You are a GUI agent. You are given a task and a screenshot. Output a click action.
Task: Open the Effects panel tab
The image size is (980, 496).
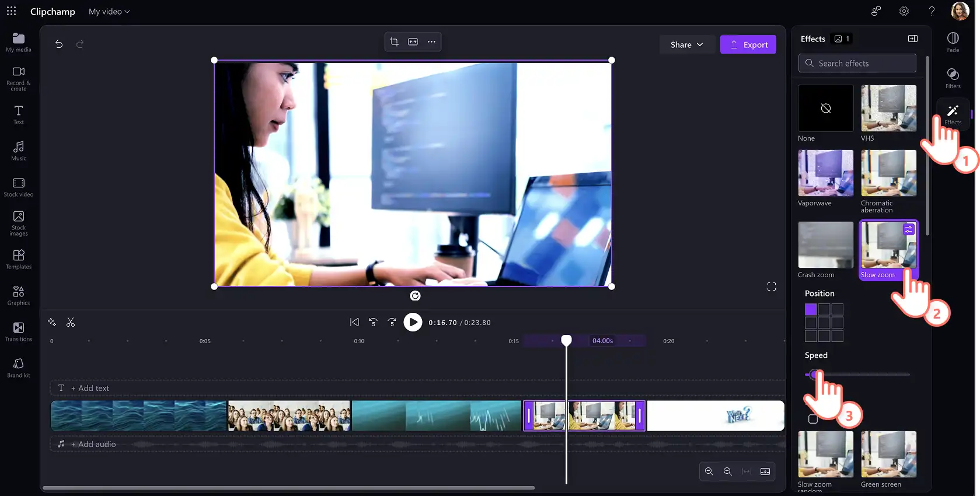point(953,114)
